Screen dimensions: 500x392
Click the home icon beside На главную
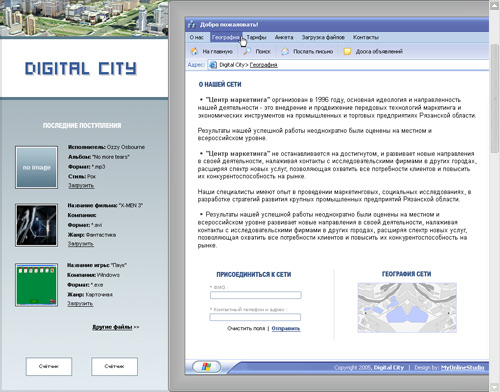[194, 51]
